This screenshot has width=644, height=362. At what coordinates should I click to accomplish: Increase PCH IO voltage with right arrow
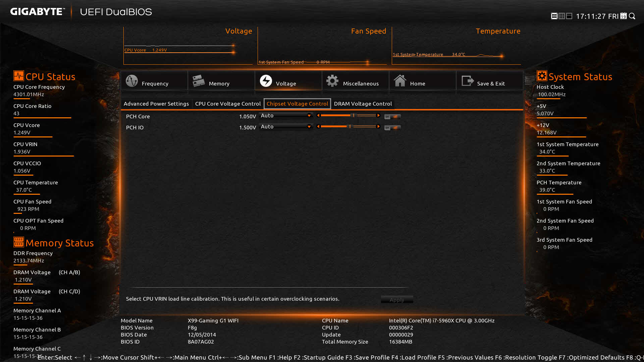tap(378, 126)
